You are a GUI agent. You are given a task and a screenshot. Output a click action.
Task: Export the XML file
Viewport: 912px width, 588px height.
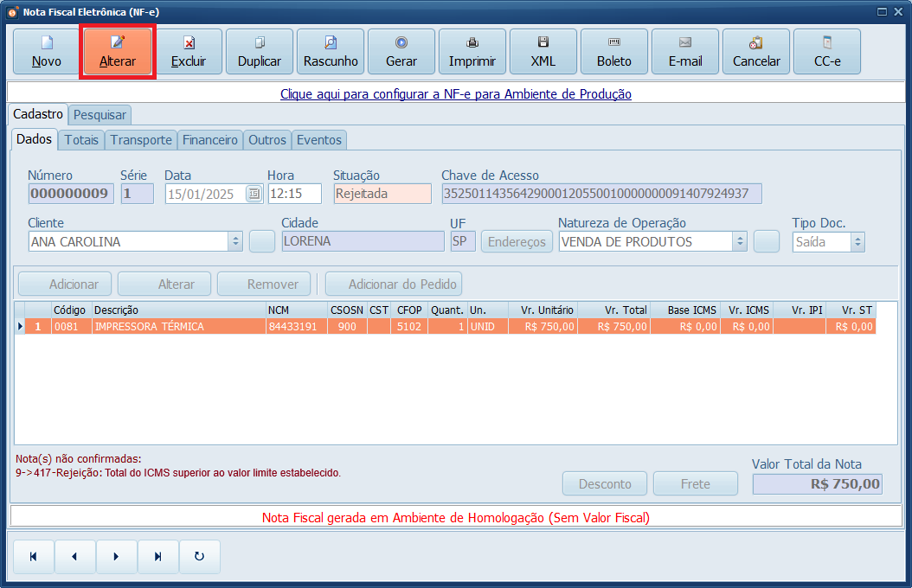click(x=543, y=51)
